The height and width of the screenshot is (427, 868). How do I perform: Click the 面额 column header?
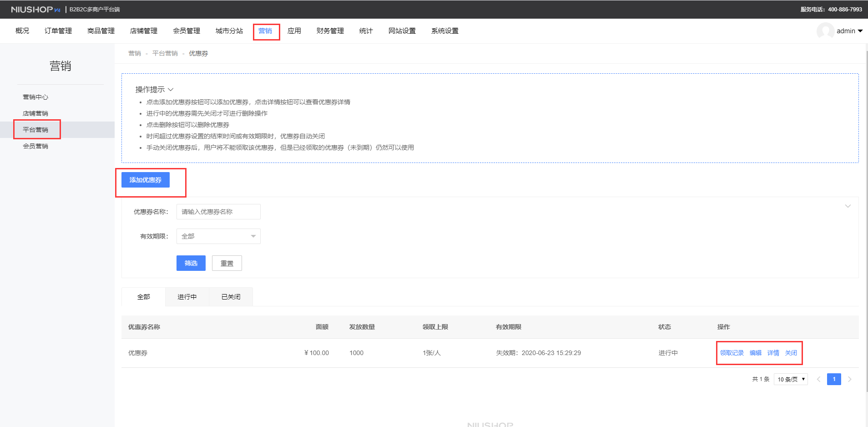[322, 327]
